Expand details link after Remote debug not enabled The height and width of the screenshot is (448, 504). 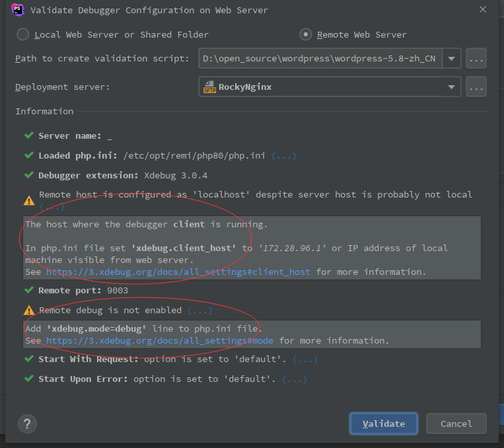[199, 310]
